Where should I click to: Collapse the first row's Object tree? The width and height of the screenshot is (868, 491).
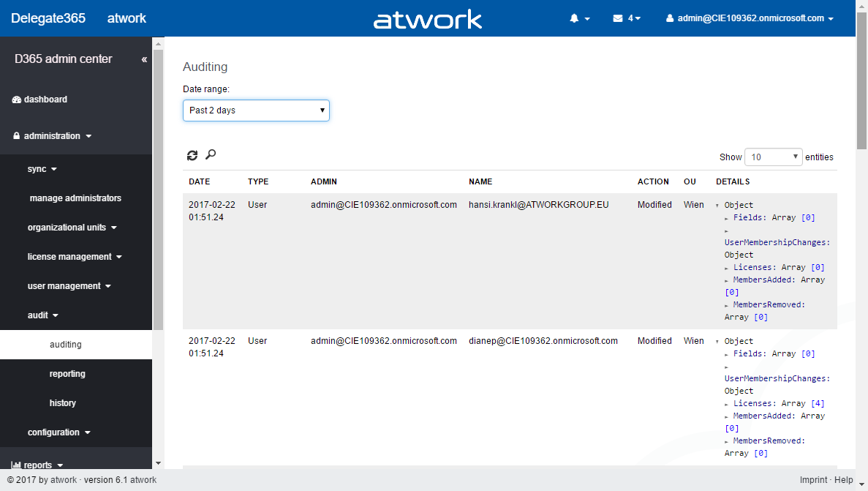pyautogui.click(x=717, y=206)
